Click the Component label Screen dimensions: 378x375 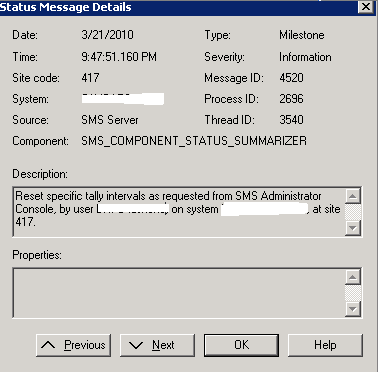(40, 141)
